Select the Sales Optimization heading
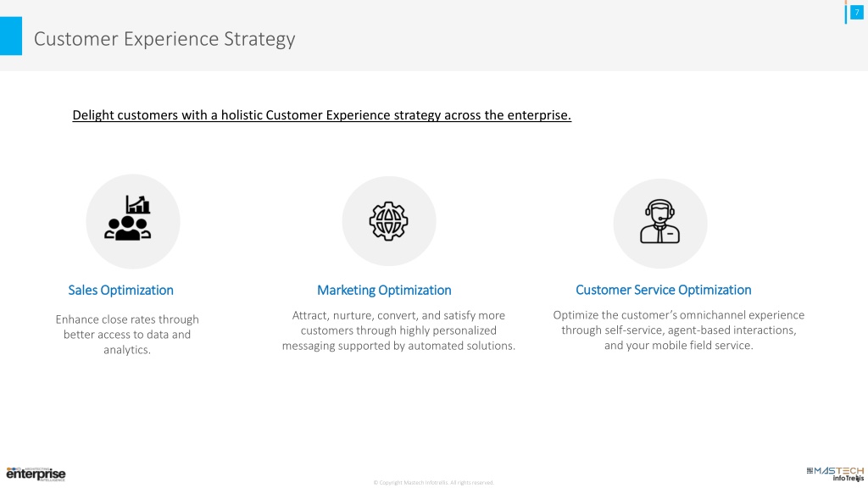868x488 pixels. tap(120, 290)
